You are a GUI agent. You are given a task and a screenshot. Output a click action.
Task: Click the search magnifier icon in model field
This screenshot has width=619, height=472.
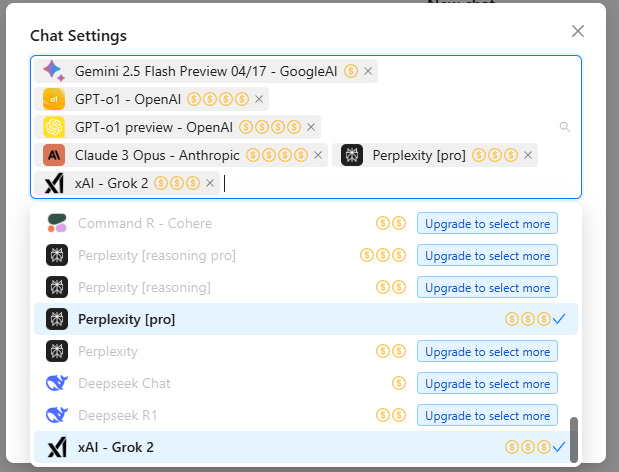coord(565,127)
